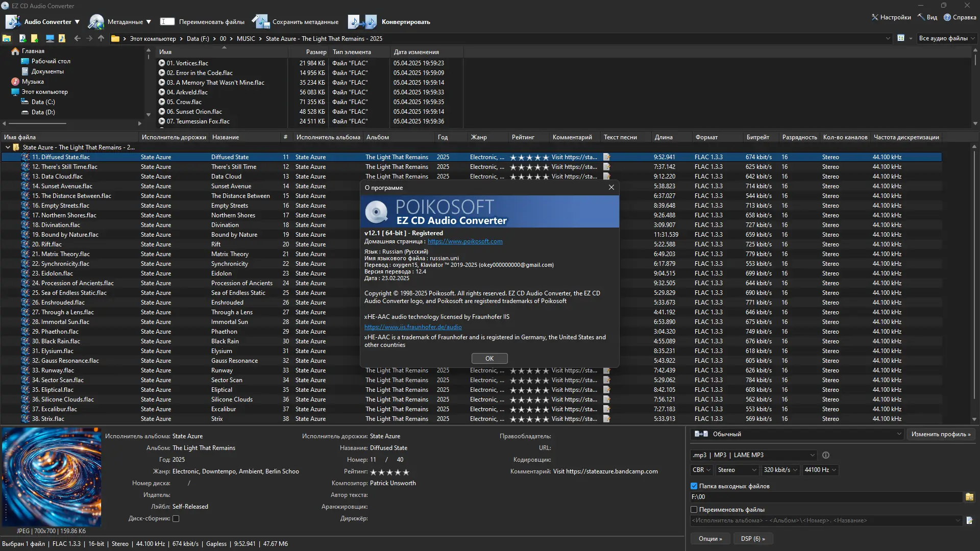Image resolution: width=980 pixels, height=551 pixels.
Task: Enable the Переименовать файлы checkbox
Action: 694,510
